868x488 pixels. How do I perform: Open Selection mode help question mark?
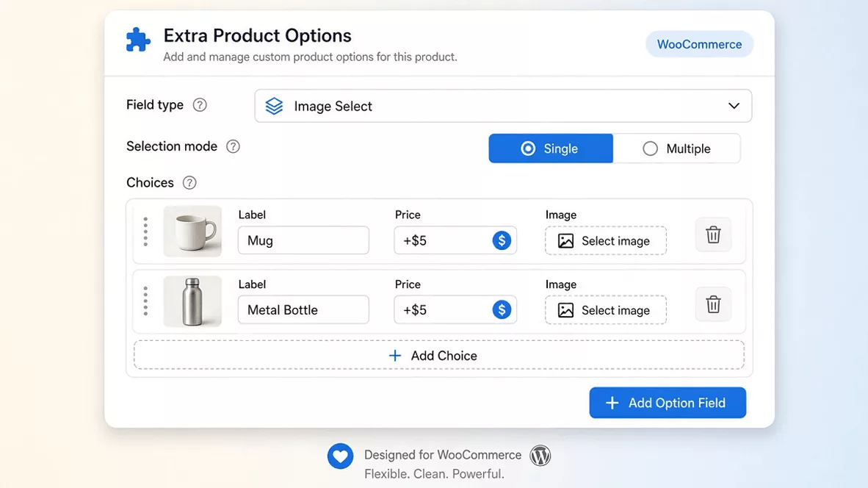point(233,146)
